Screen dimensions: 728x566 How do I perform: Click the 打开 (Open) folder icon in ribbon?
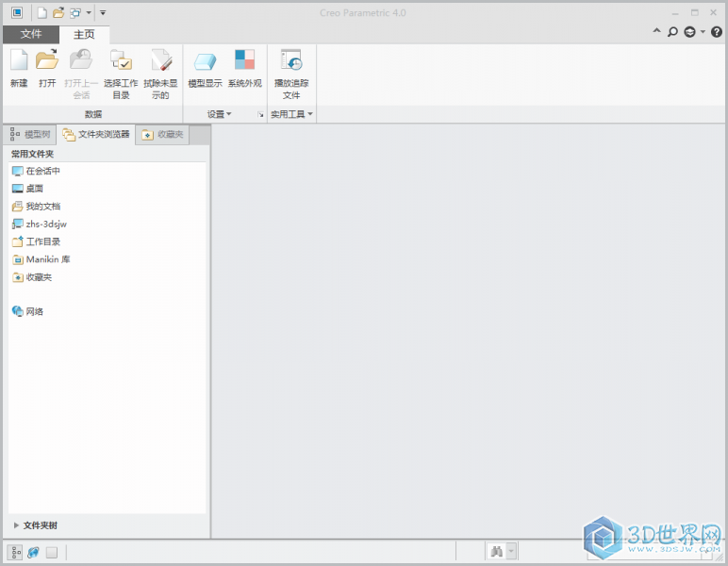pos(47,60)
